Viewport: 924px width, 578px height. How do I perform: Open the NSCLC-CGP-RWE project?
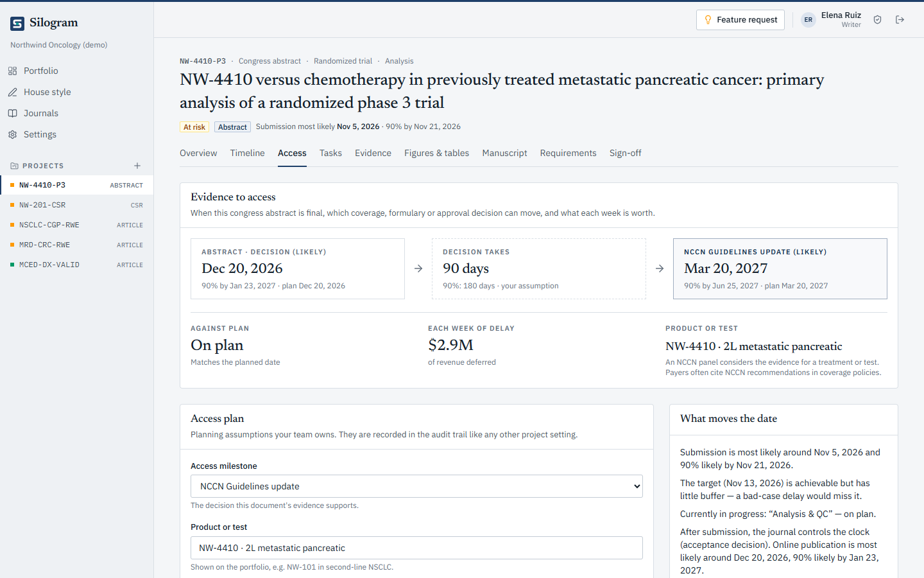[x=76, y=225]
